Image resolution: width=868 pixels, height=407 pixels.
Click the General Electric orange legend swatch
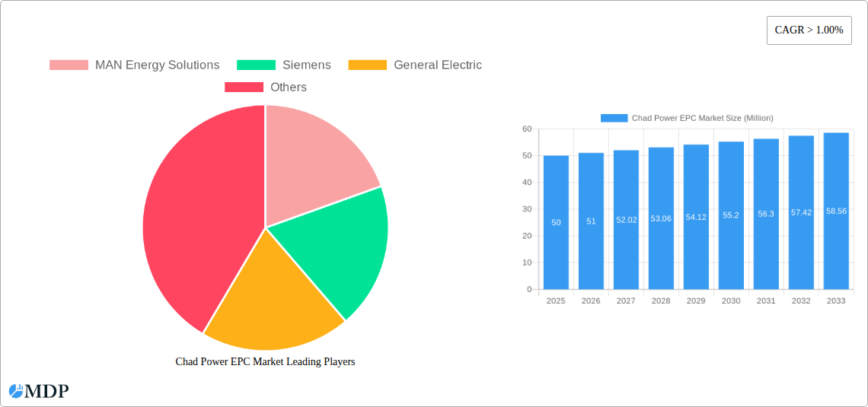[368, 65]
